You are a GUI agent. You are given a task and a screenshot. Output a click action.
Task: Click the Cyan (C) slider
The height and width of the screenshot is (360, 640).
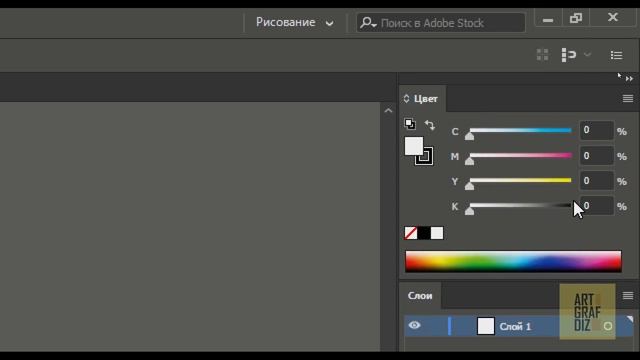[x=520, y=131]
